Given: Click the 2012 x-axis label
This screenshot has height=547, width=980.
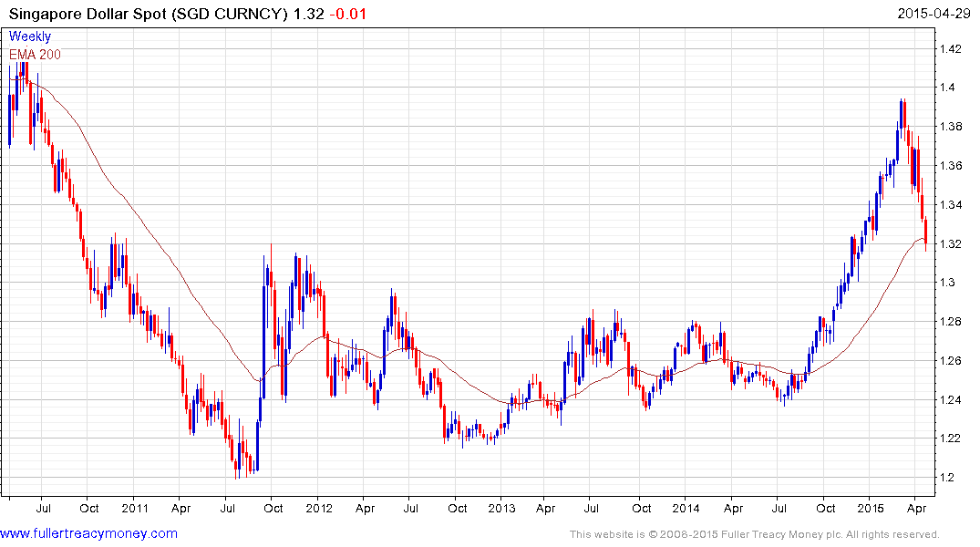Looking at the screenshot, I should coord(319,508).
